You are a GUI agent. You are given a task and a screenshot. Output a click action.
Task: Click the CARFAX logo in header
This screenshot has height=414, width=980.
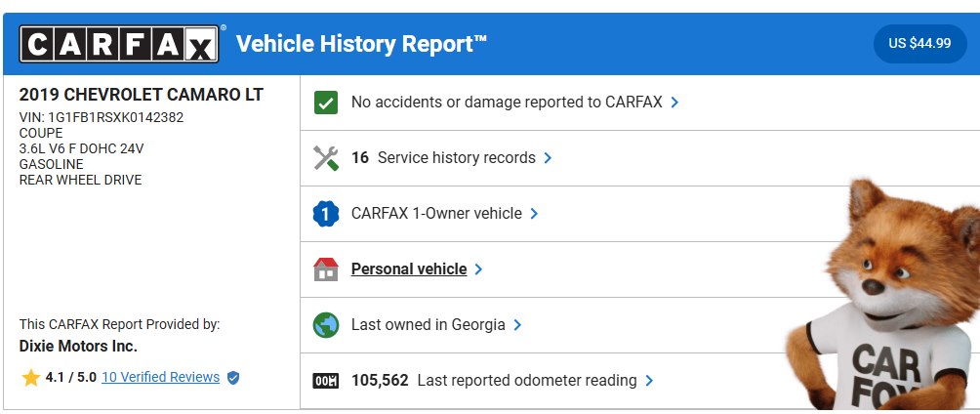(x=119, y=44)
